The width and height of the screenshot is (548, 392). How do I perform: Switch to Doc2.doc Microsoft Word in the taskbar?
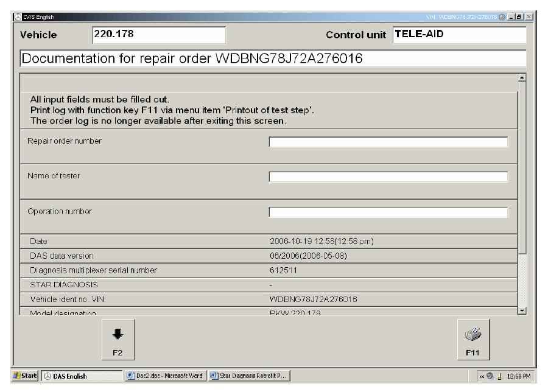(x=165, y=376)
